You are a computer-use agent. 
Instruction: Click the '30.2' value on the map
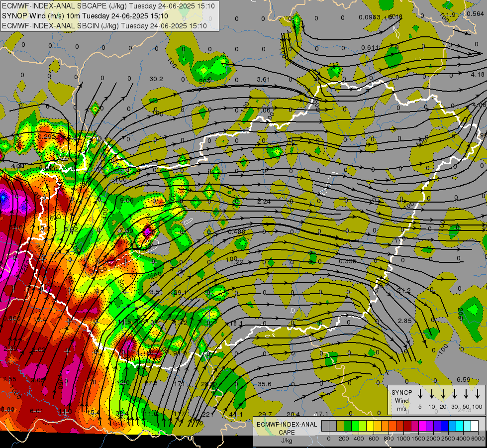156,79
